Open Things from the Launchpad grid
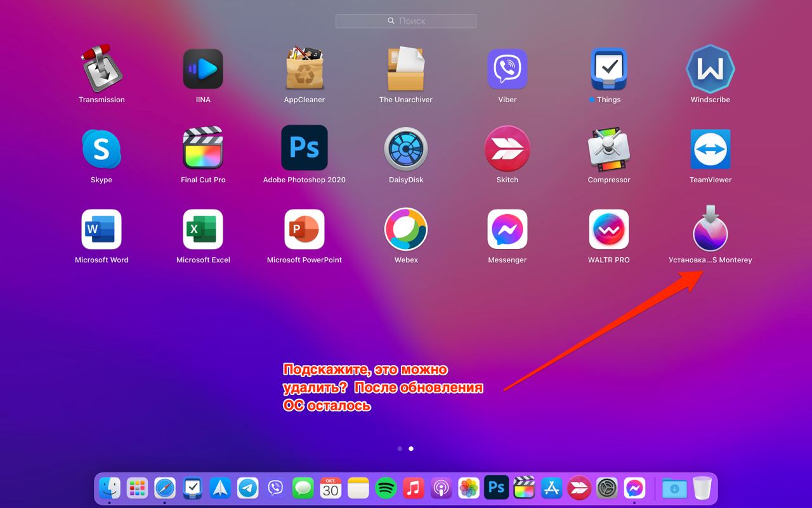812x508 pixels. 609,68
